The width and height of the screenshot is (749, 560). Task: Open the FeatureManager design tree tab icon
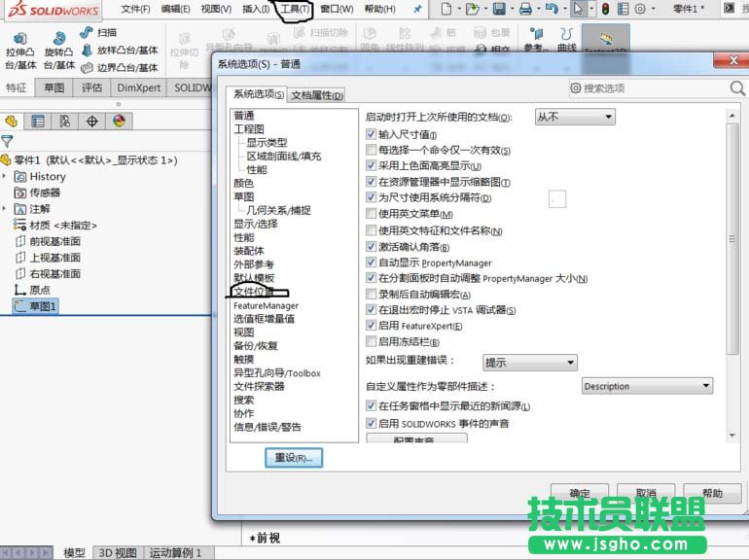point(11,122)
